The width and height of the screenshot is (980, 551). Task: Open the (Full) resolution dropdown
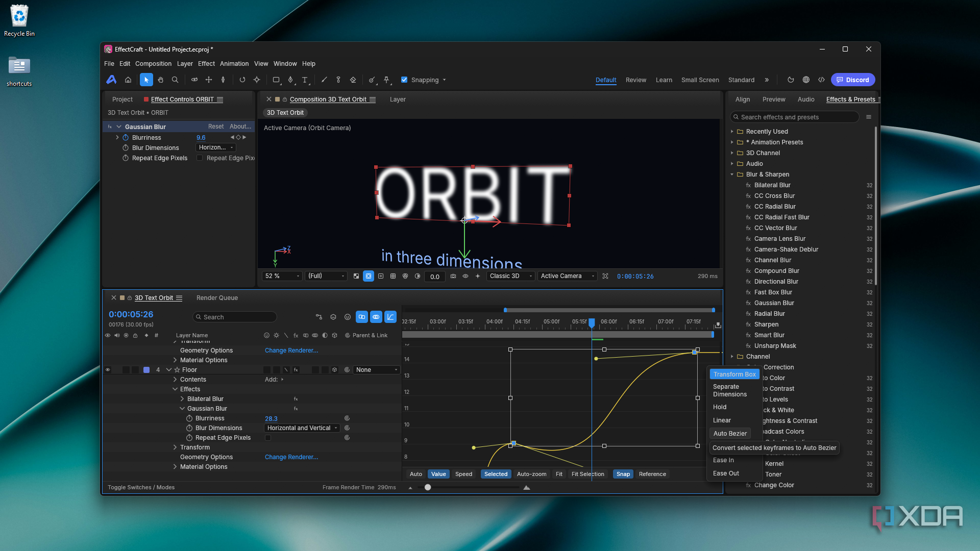click(326, 276)
